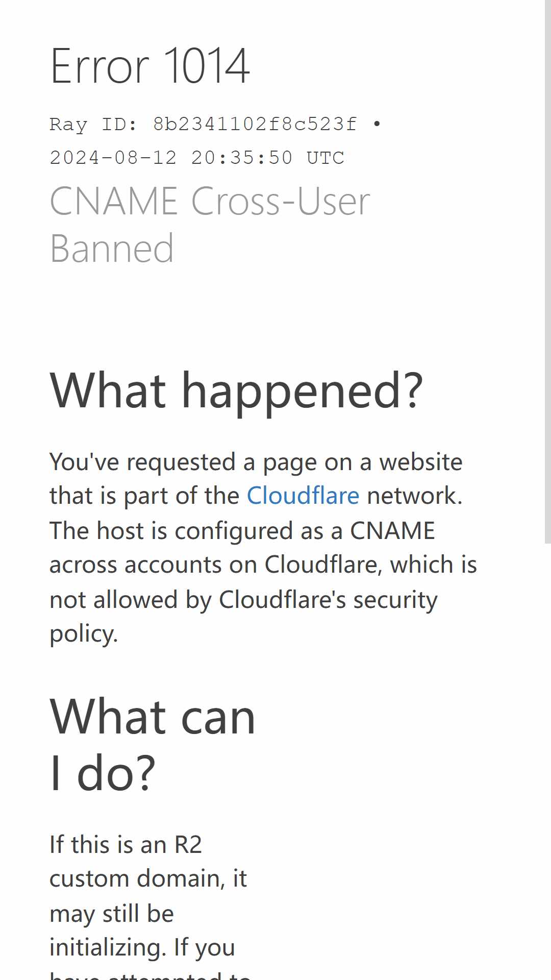Click the If this is an R2 line
This screenshot has height=980, width=551.
pos(126,844)
